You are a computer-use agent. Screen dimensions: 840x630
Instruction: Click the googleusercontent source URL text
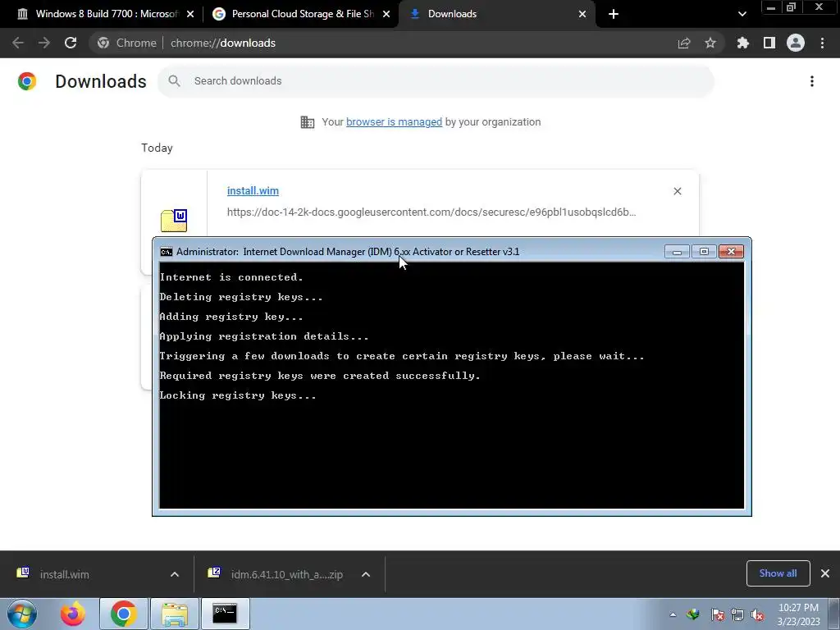431,212
